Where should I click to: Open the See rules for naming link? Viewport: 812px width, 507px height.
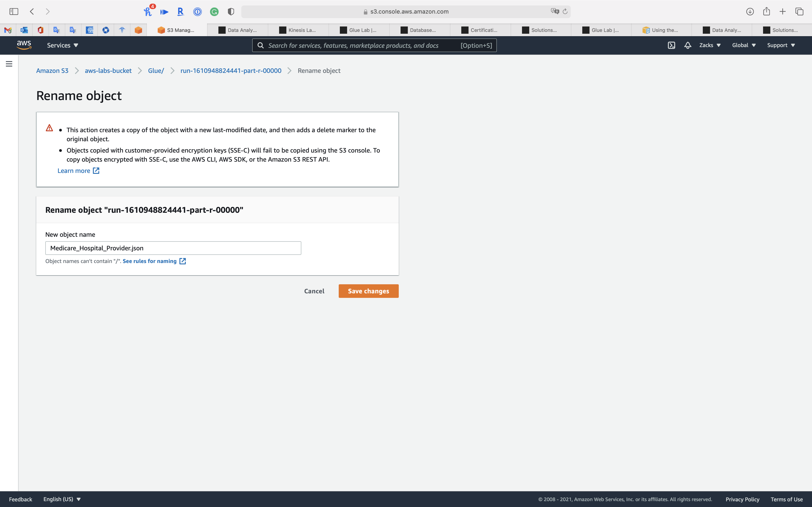[150, 261]
